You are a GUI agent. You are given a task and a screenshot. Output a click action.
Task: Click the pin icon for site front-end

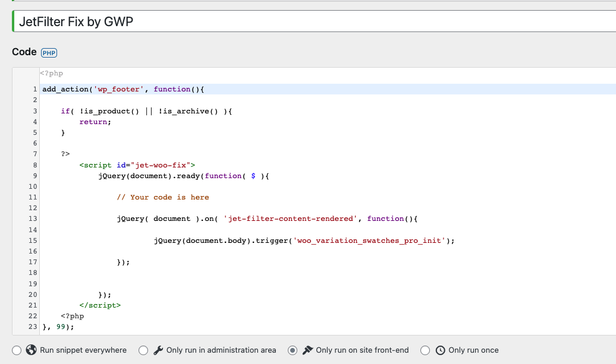[x=307, y=350]
